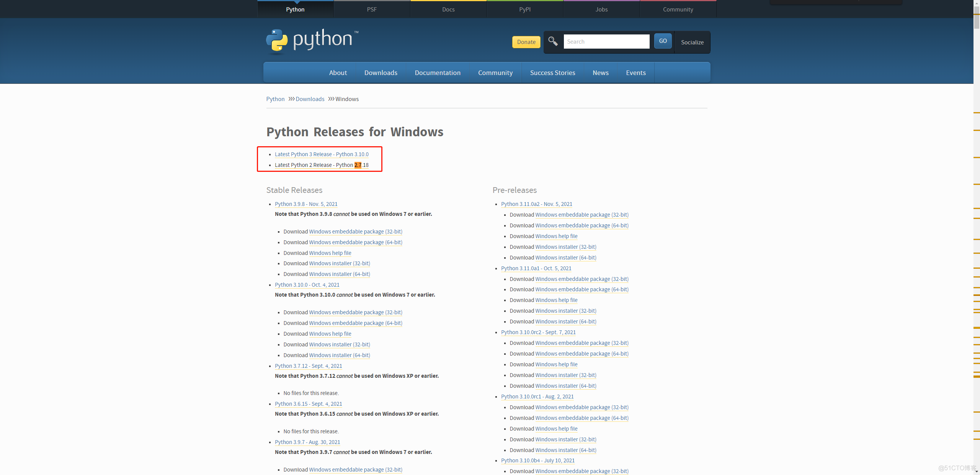Select the Documentation menu tab

click(x=438, y=72)
